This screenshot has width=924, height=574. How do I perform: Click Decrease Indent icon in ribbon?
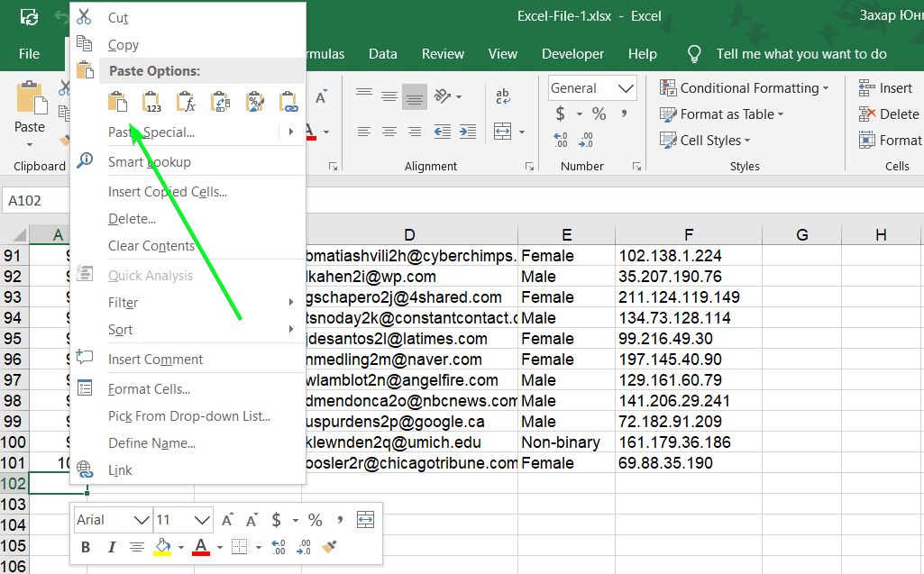point(442,132)
